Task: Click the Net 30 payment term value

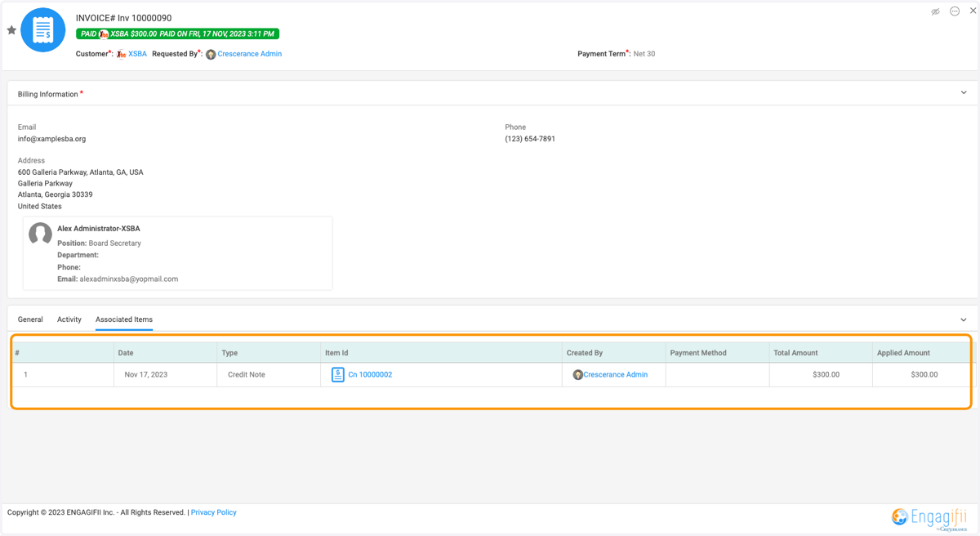Action: point(644,54)
